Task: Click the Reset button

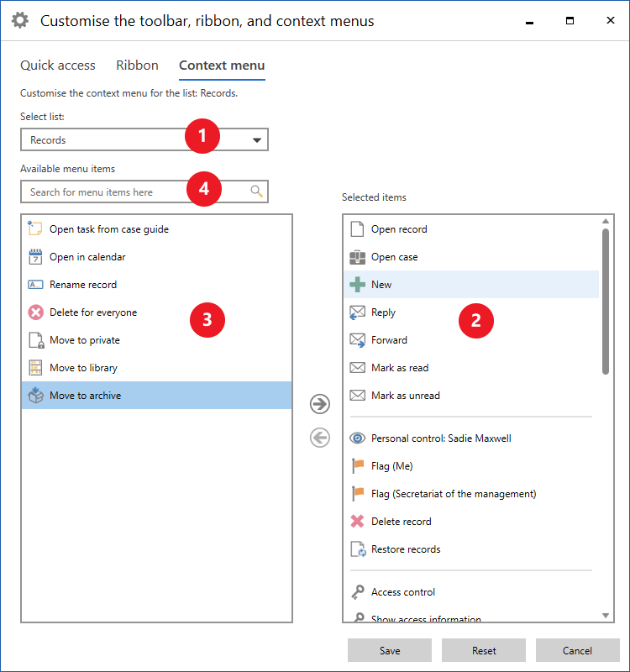Action: [x=484, y=650]
